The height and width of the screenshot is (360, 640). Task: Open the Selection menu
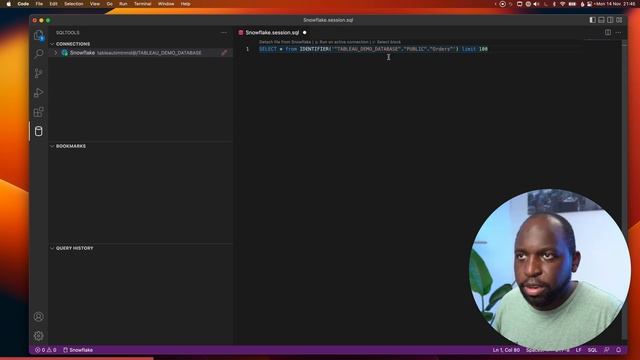(73, 4)
